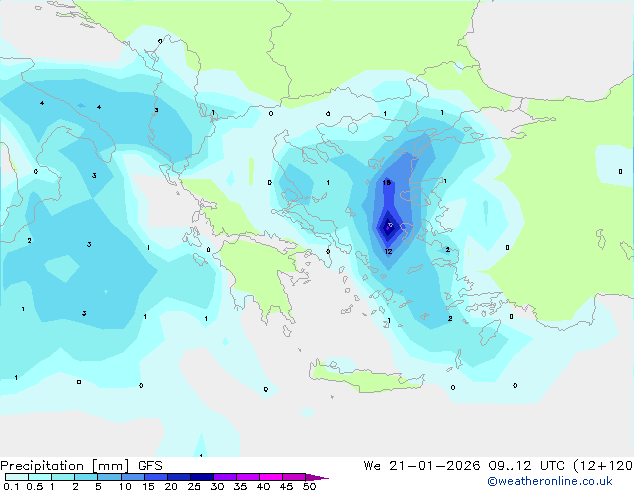
Task: Click the '35' legend scale label
Action: pos(240,486)
